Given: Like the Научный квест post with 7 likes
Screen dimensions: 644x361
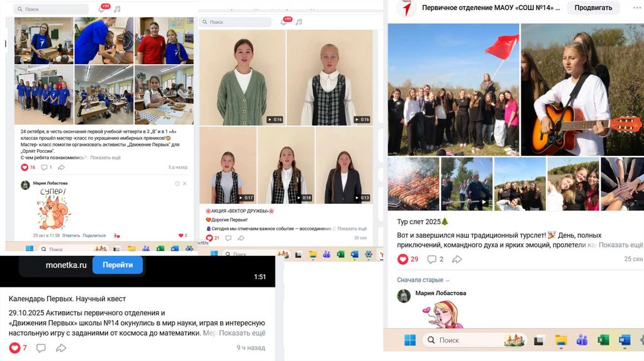Looking at the screenshot, I should pyautogui.click(x=15, y=348).
